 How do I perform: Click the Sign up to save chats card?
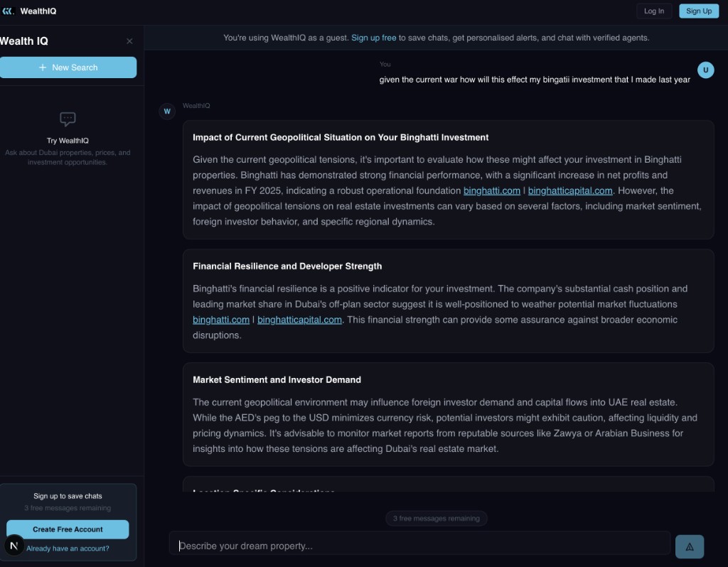[68, 496]
